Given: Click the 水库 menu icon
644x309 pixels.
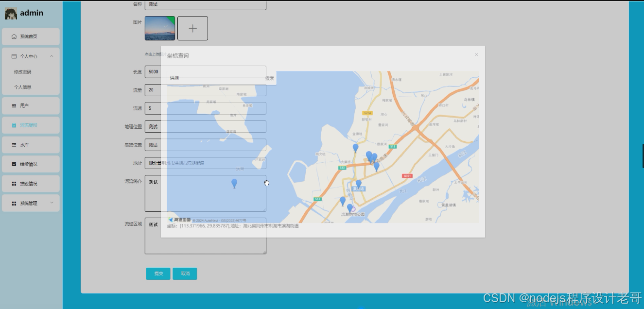Looking at the screenshot, I should (14, 145).
